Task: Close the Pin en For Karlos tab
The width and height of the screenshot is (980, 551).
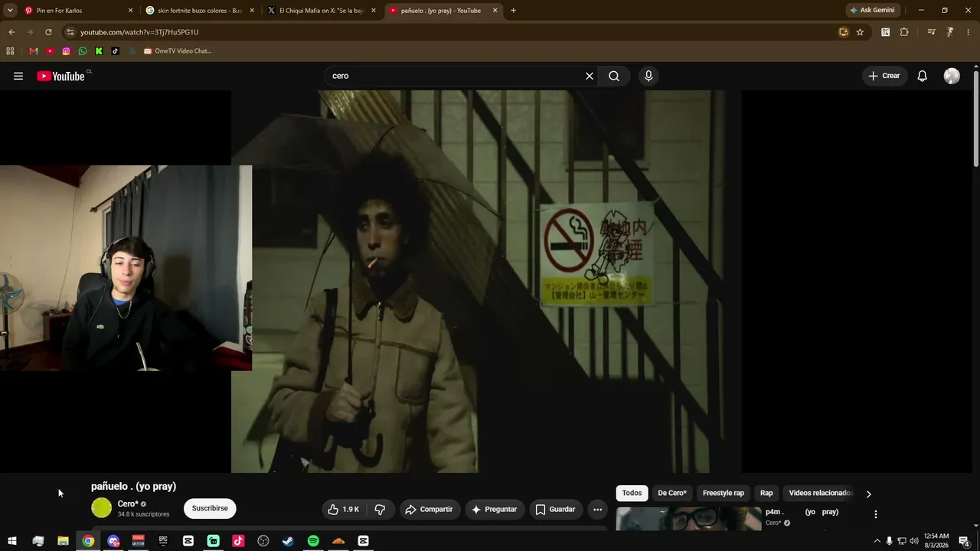Action: [130, 11]
